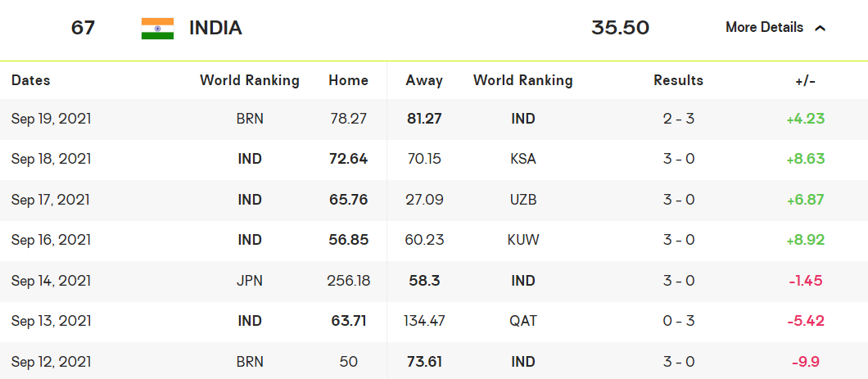Image resolution: width=868 pixels, height=379 pixels.
Task: Click the +/- column header
Action: coord(805,80)
